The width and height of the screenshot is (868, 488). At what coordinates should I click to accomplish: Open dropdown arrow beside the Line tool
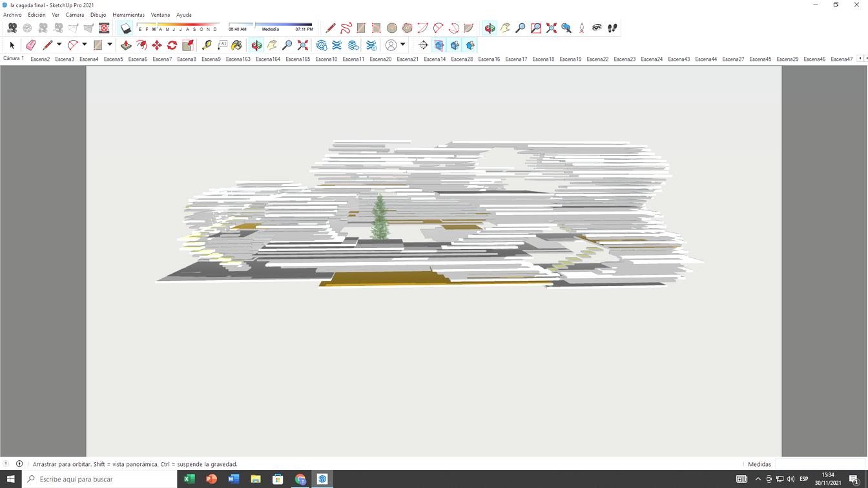coord(59,45)
